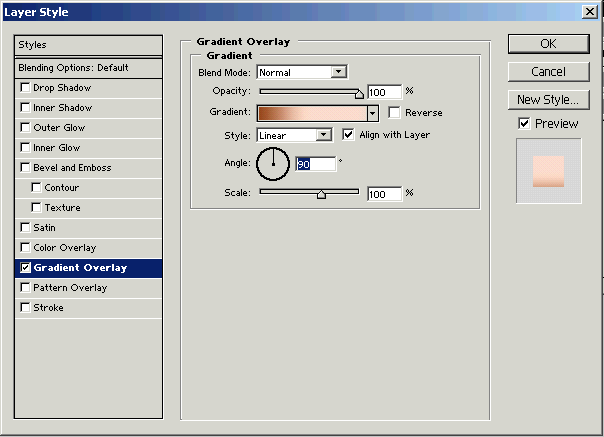Click the Angle value field
The height and width of the screenshot is (437, 604).
pyautogui.click(x=315, y=164)
